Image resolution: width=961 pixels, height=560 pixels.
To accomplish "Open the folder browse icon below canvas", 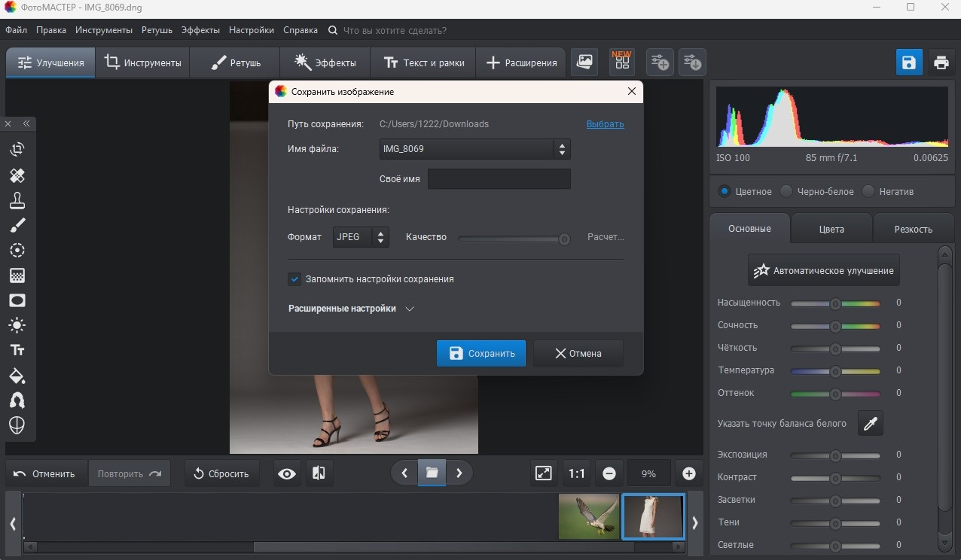I will coord(432,473).
